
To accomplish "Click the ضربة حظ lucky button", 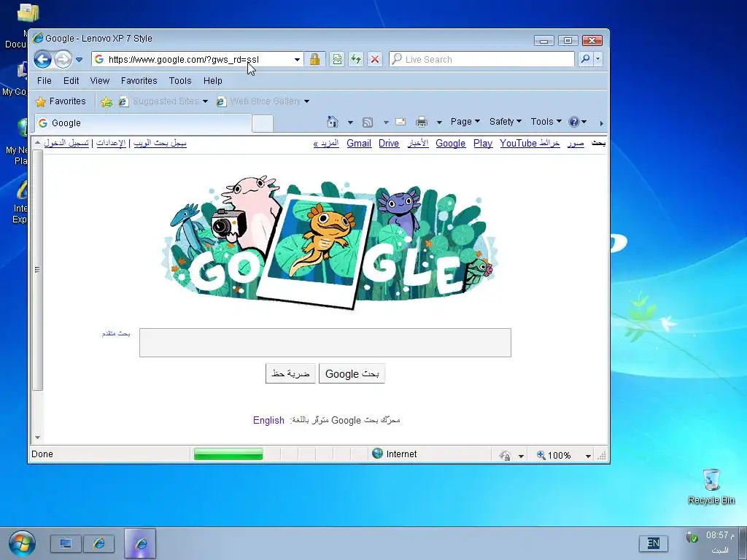I will pos(290,374).
